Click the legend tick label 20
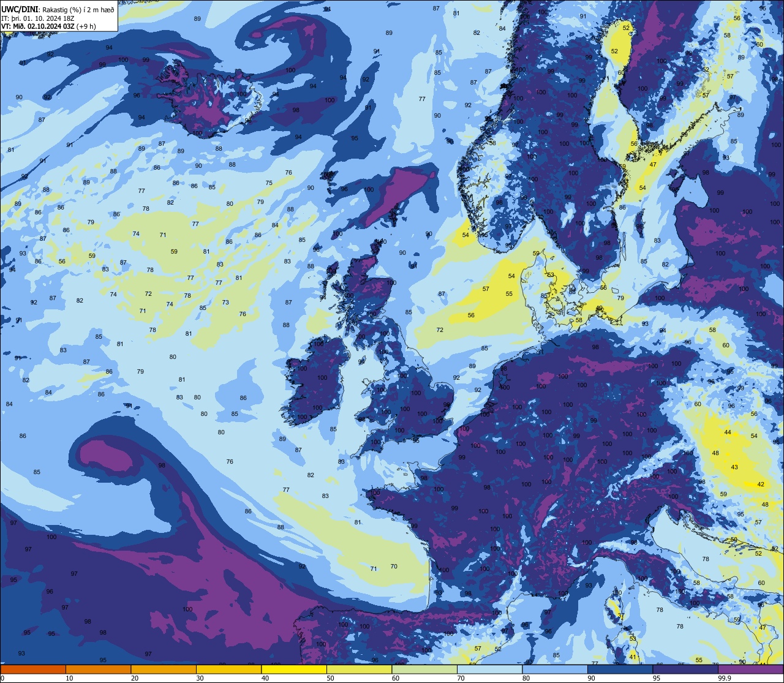The width and height of the screenshot is (784, 683). tap(135, 678)
